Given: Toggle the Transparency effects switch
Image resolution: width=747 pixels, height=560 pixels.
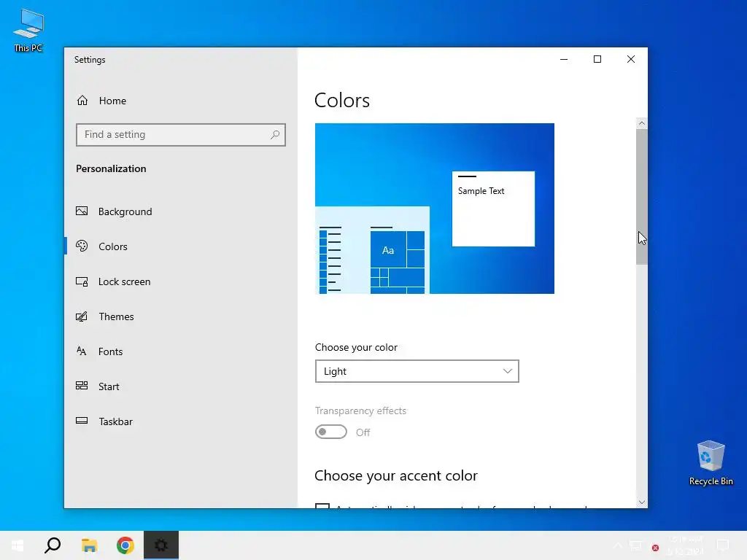Looking at the screenshot, I should click(x=331, y=432).
